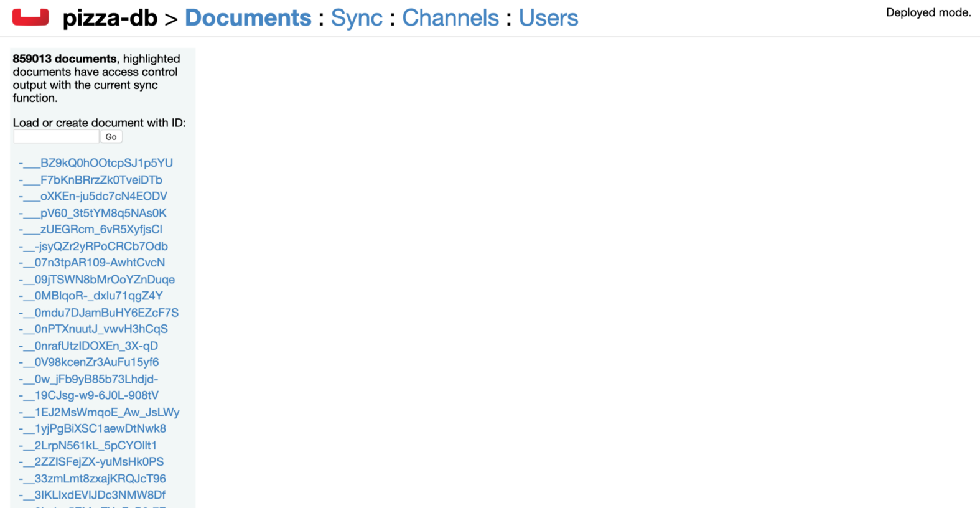This screenshot has height=508, width=980.
Task: Click document link containing 1EJ2MsWmqoE_Aw_JsLWy
Action: (99, 412)
